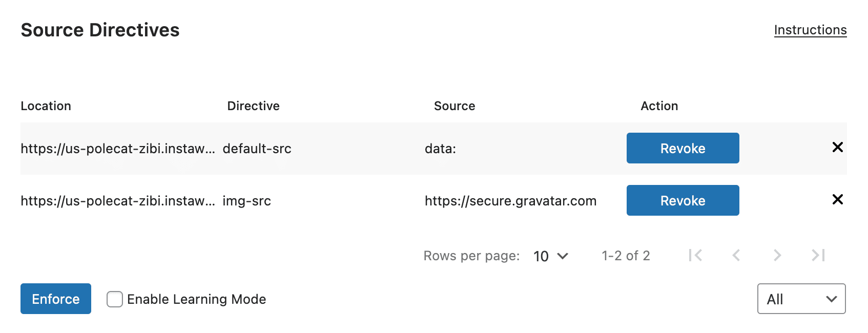868x333 pixels.
Task: Revoke the default-src data: directive
Action: coord(683,148)
